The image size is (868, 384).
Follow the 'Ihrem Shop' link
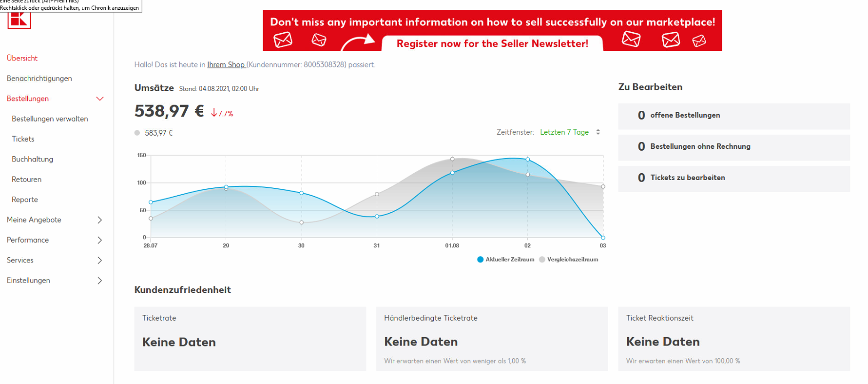226,65
